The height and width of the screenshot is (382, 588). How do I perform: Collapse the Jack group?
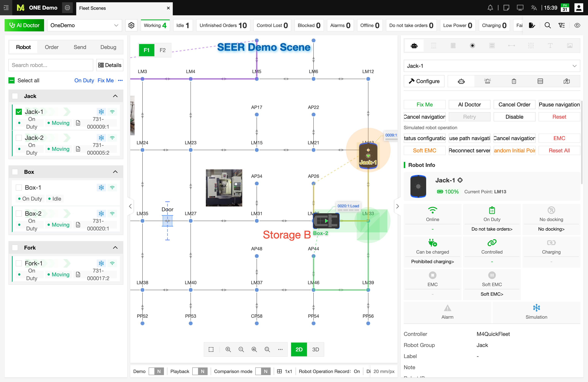pyautogui.click(x=115, y=96)
